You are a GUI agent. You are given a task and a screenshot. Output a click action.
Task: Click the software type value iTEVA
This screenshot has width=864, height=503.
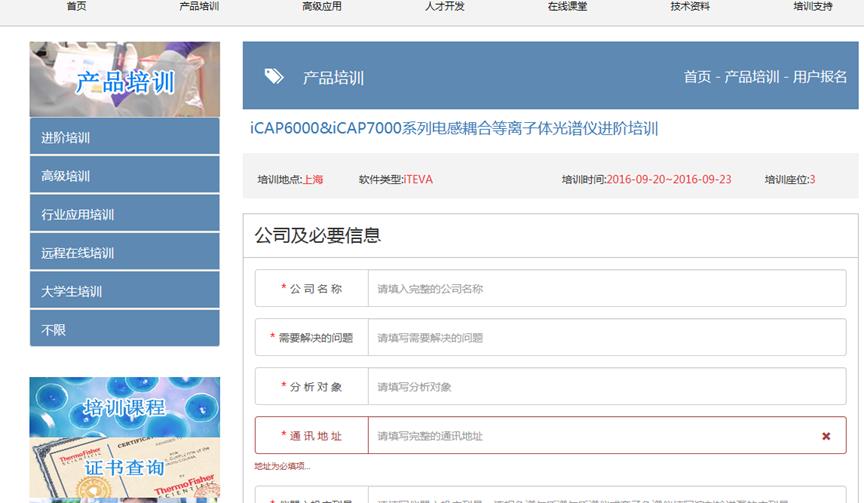pyautogui.click(x=418, y=180)
